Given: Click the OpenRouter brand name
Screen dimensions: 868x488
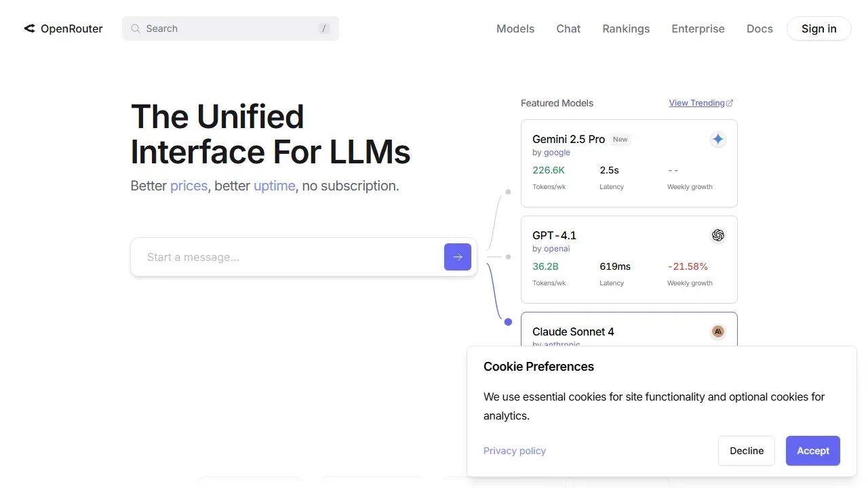Looking at the screenshot, I should 72,28.
